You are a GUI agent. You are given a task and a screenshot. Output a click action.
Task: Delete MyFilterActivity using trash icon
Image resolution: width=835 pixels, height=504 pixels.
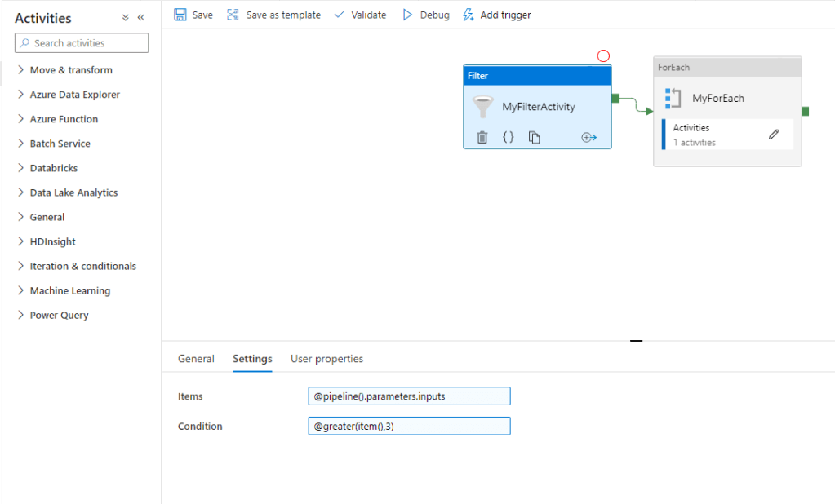tap(482, 138)
